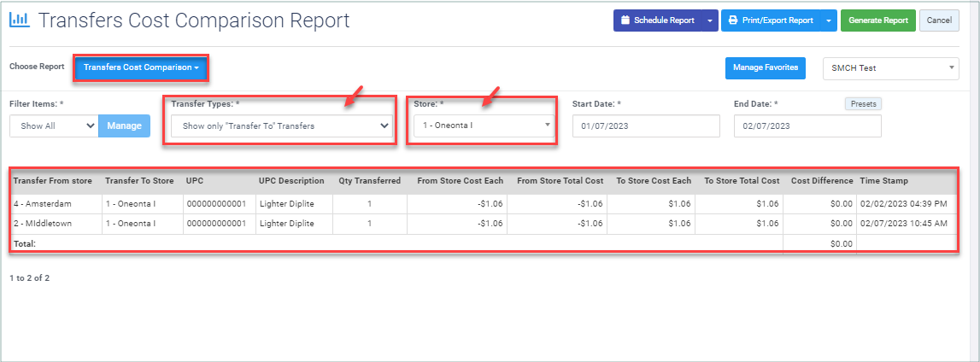Click the Print/Export printer icon
The height and width of the screenshot is (362, 980).
coord(733,20)
